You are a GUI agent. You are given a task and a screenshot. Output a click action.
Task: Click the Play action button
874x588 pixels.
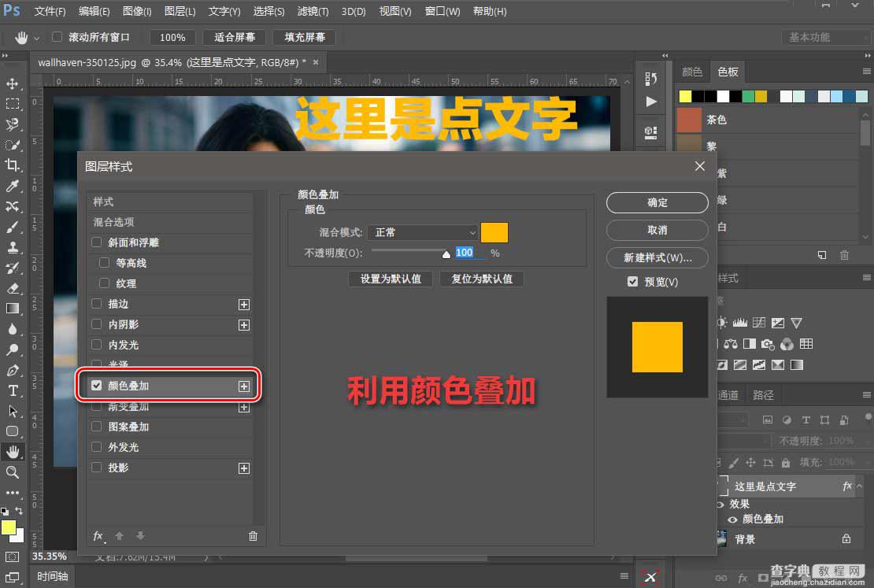pos(651,102)
